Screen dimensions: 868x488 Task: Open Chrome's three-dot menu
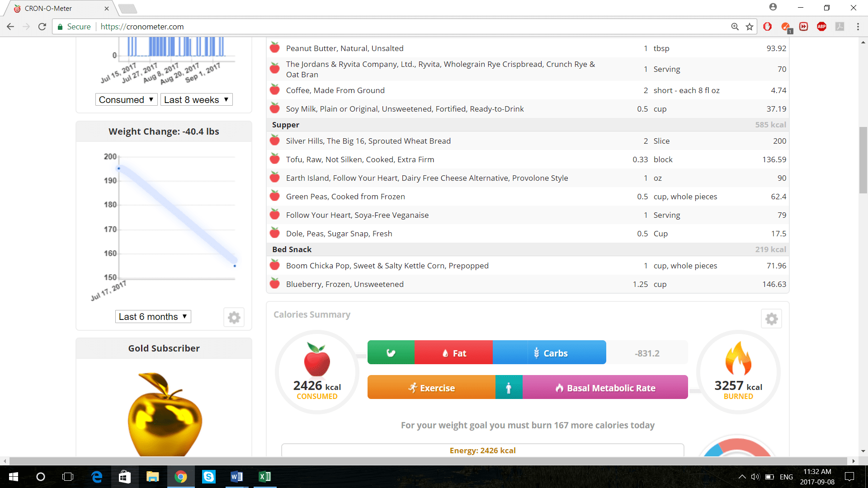point(858,27)
